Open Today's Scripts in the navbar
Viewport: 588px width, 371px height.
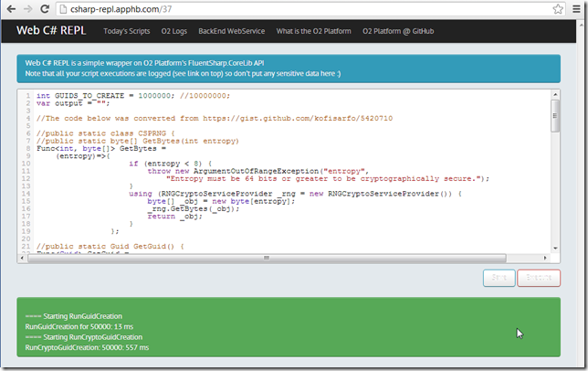(127, 31)
